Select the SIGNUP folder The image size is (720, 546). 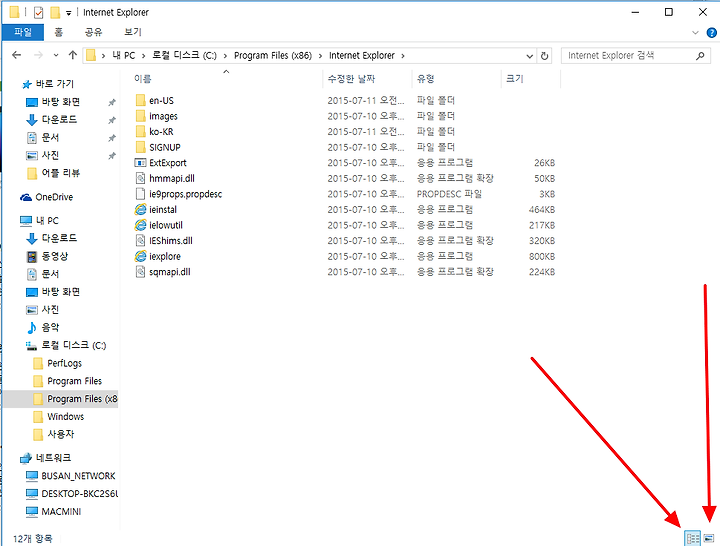click(164, 147)
